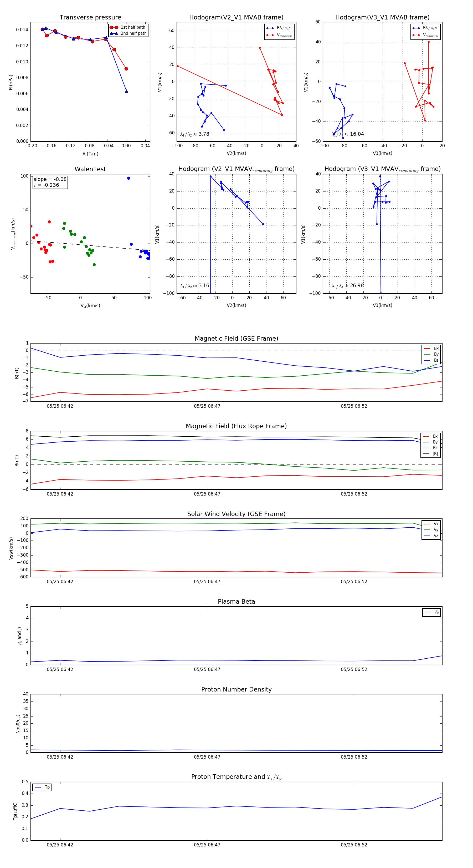Click the "Proton Temperature and Te/Tp" title
The height and width of the screenshot is (868, 473).
(236, 777)
